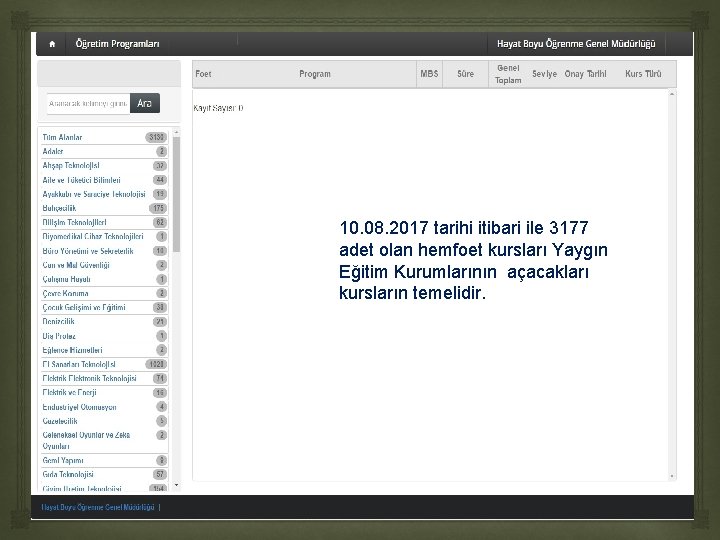
Task: Click category list scrollbar down arrow
Action: pyautogui.click(x=176, y=485)
